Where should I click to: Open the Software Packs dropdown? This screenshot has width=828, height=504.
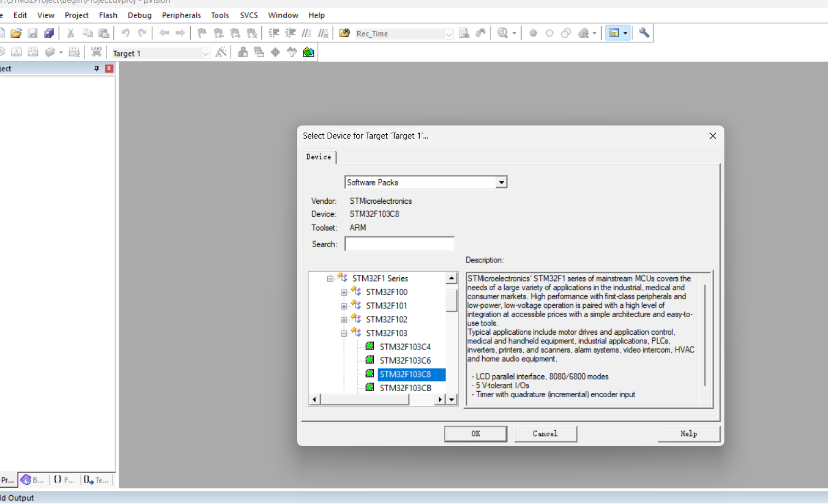[501, 182]
